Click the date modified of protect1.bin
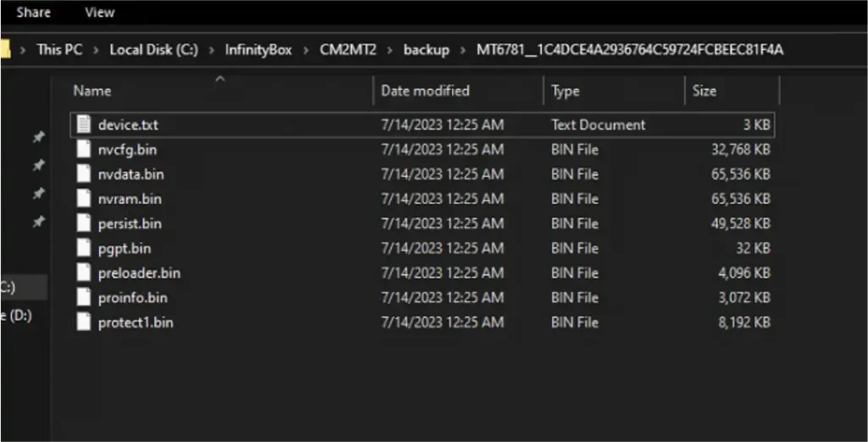The width and height of the screenshot is (868, 442). (442, 322)
